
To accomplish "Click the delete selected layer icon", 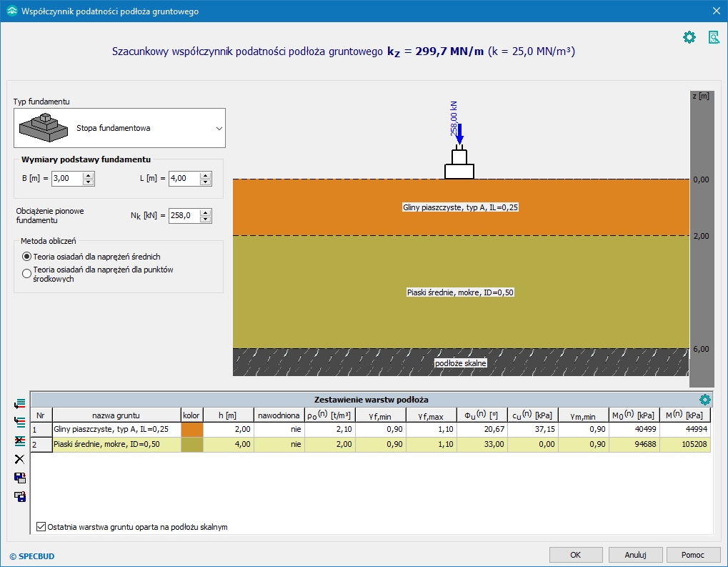I will (19, 440).
